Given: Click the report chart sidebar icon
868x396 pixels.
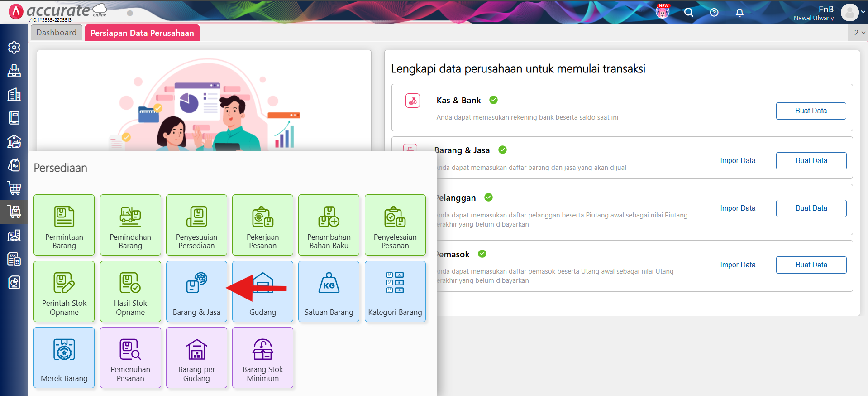Looking at the screenshot, I should click(x=14, y=283).
